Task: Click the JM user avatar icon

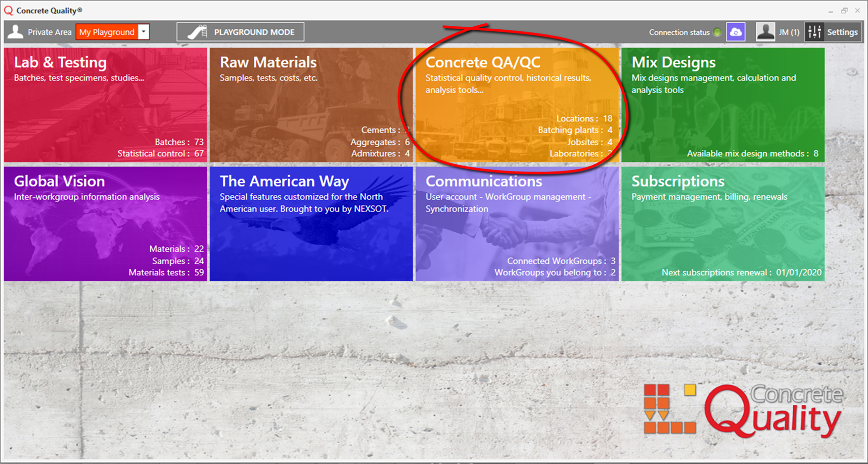Action: [x=765, y=32]
